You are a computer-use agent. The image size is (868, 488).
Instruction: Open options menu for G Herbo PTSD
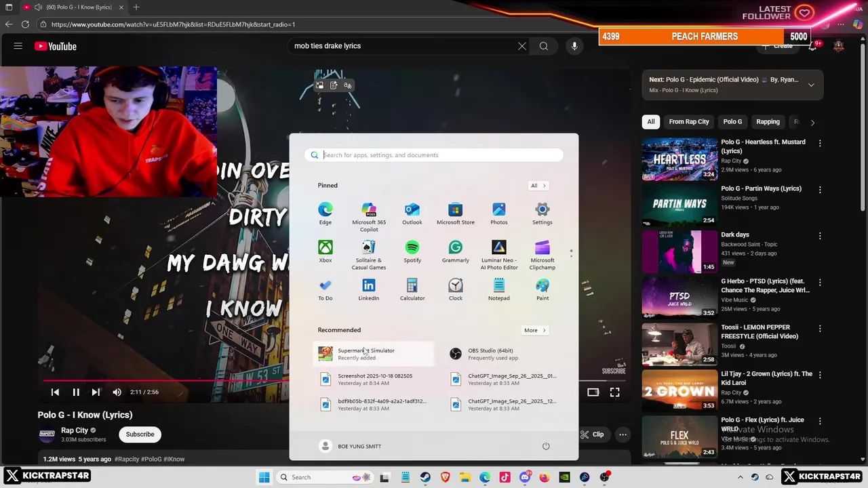820,282
